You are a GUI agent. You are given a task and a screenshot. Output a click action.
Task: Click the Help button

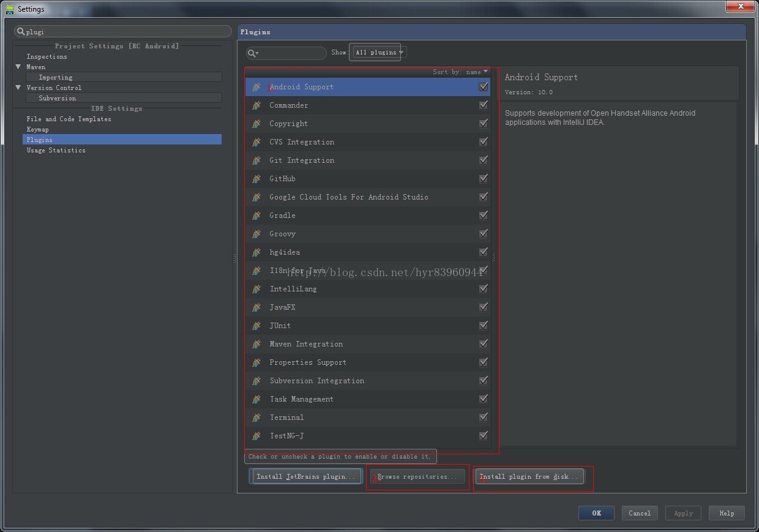tap(727, 513)
